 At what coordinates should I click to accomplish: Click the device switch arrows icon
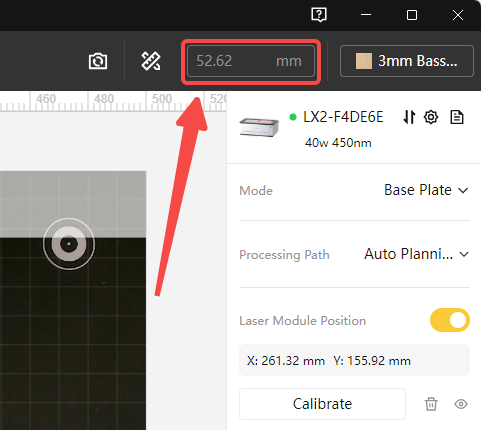click(409, 117)
